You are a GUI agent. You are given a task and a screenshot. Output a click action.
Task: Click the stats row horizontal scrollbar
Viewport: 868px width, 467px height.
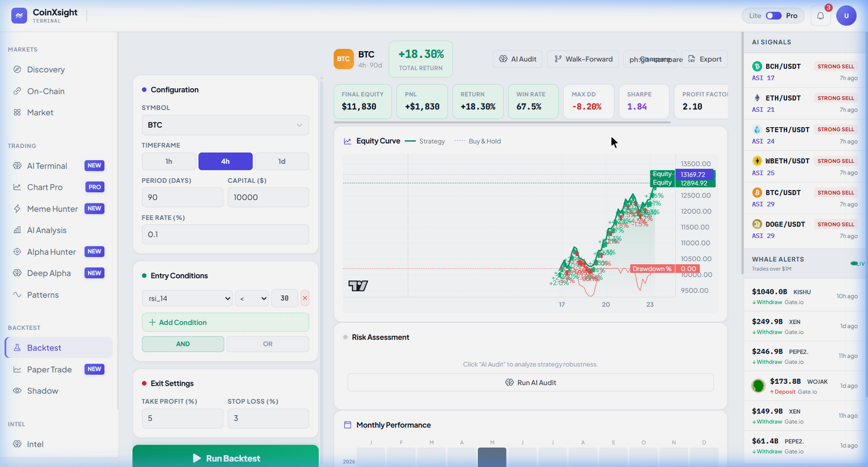pyautogui.click(x=502, y=122)
